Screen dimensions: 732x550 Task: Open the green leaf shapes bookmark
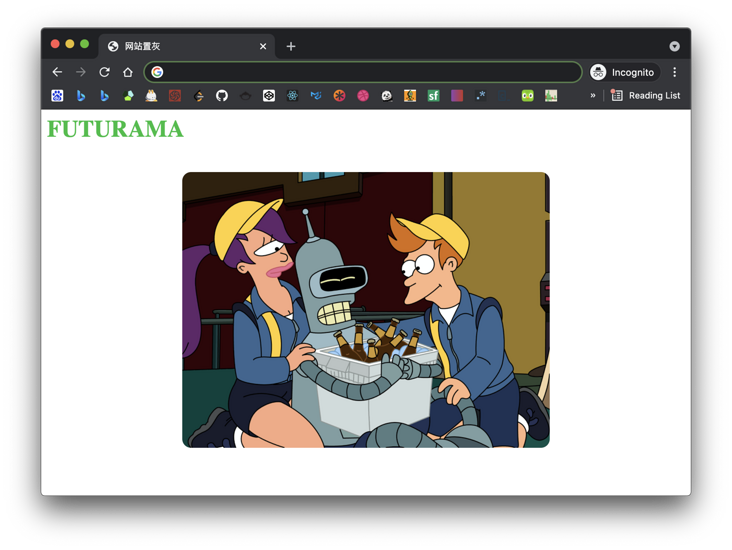[128, 96]
